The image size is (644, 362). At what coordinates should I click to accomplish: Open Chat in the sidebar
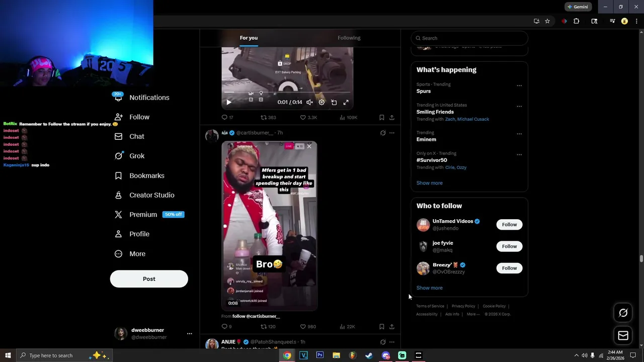[x=129, y=136]
